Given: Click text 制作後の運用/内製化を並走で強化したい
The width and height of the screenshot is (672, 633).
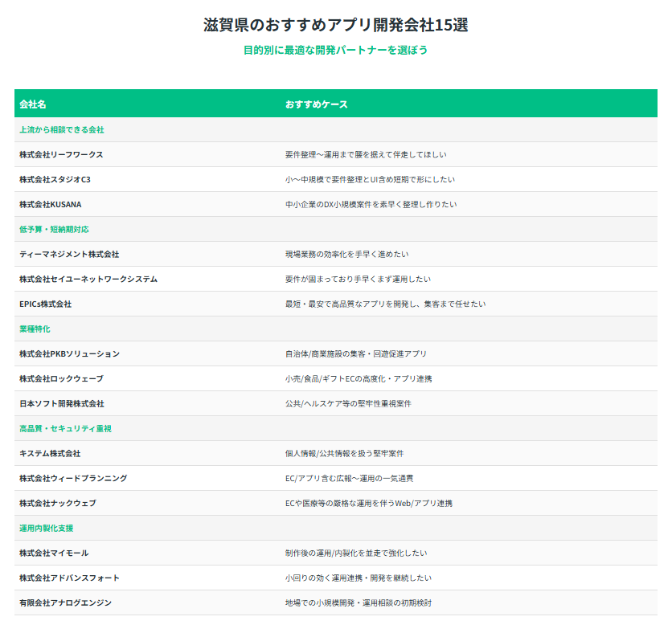Looking at the screenshot, I should coord(356,553).
